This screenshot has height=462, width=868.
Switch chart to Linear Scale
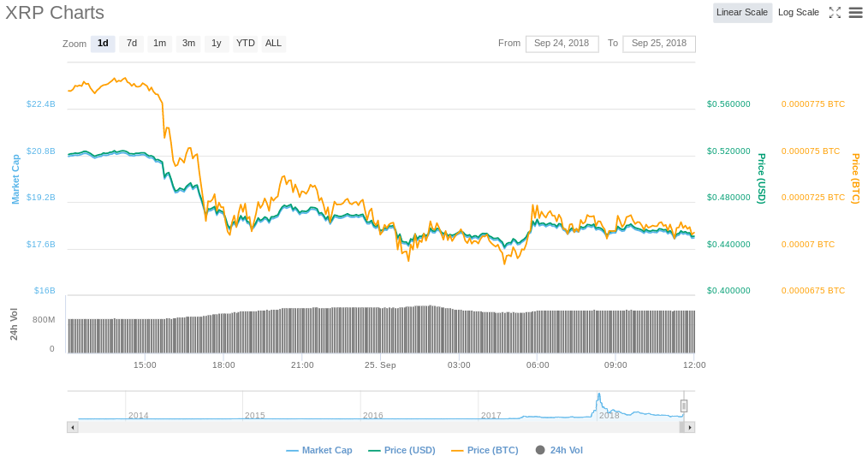[x=742, y=13]
